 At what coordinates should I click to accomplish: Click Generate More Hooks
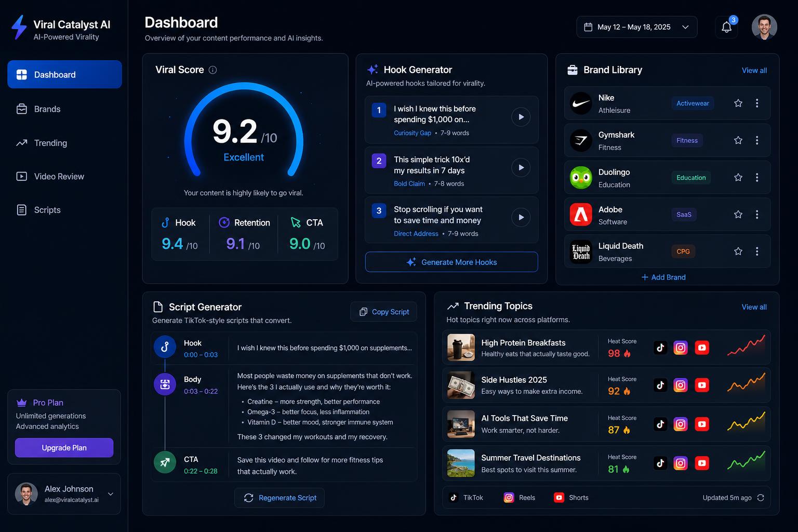click(x=451, y=262)
